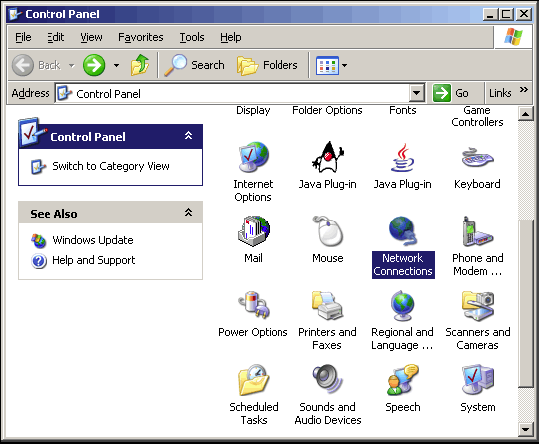Open the System icon
Image resolution: width=539 pixels, height=444 pixels.
(477, 380)
